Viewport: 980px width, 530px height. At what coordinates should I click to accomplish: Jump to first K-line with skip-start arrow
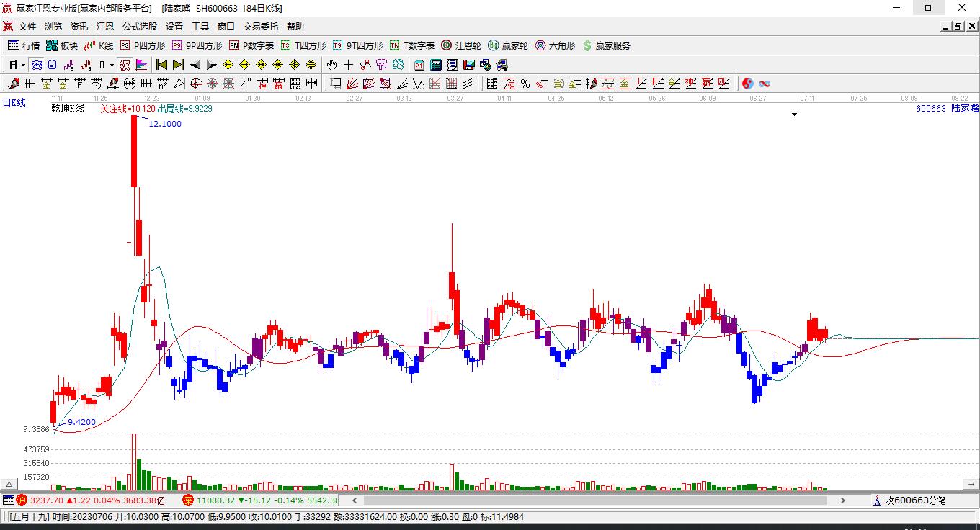(x=161, y=65)
